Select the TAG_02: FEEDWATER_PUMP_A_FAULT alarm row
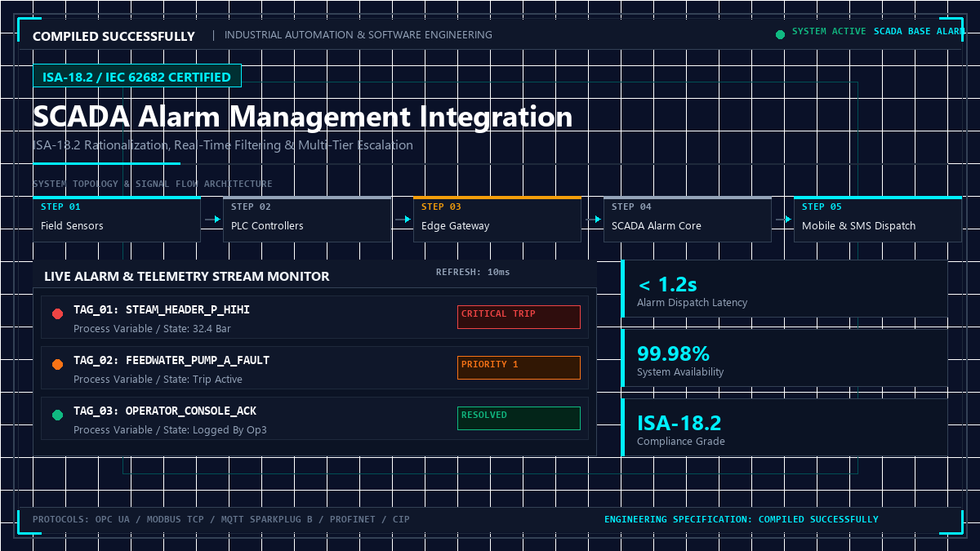This screenshot has height=551, width=980. (x=314, y=368)
